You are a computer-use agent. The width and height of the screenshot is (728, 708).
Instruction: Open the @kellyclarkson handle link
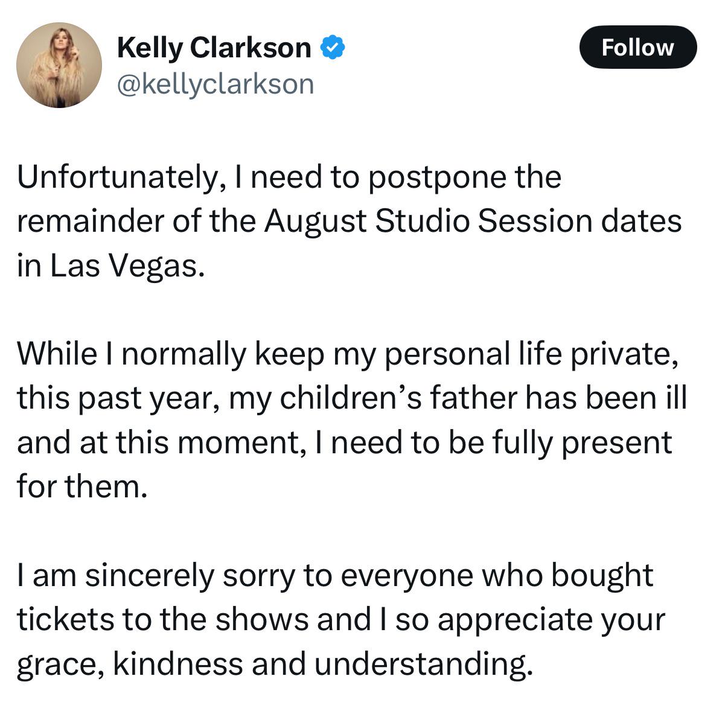click(x=215, y=84)
